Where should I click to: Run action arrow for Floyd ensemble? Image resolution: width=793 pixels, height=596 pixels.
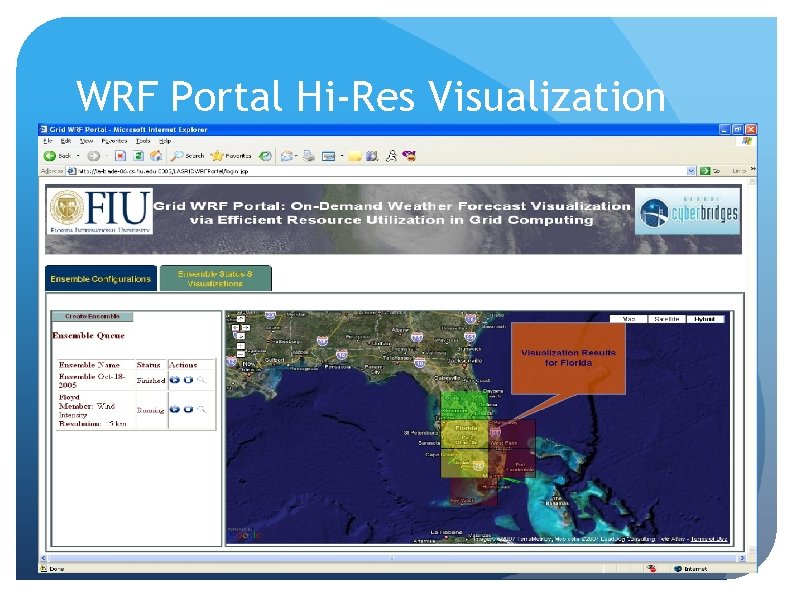(x=175, y=409)
